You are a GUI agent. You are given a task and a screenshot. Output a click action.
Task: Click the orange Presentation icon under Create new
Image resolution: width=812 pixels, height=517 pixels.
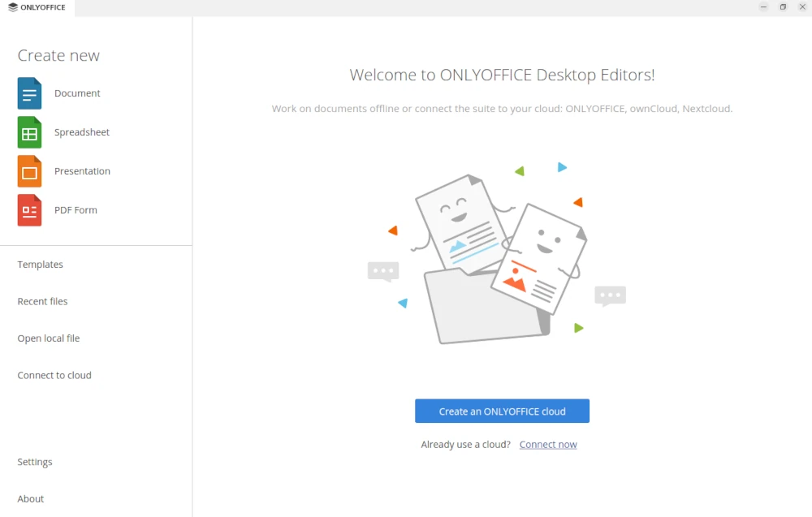[x=28, y=171]
